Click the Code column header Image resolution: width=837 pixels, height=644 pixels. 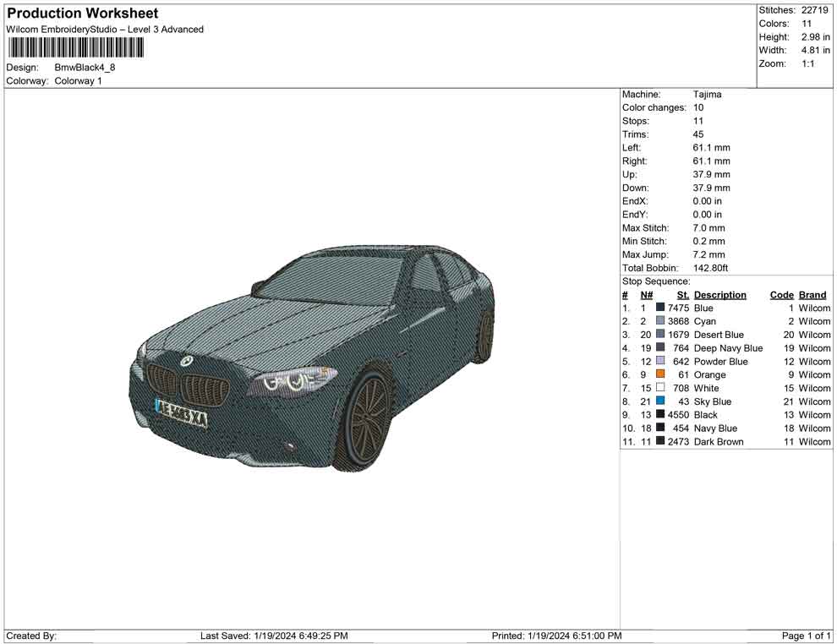[781, 295]
